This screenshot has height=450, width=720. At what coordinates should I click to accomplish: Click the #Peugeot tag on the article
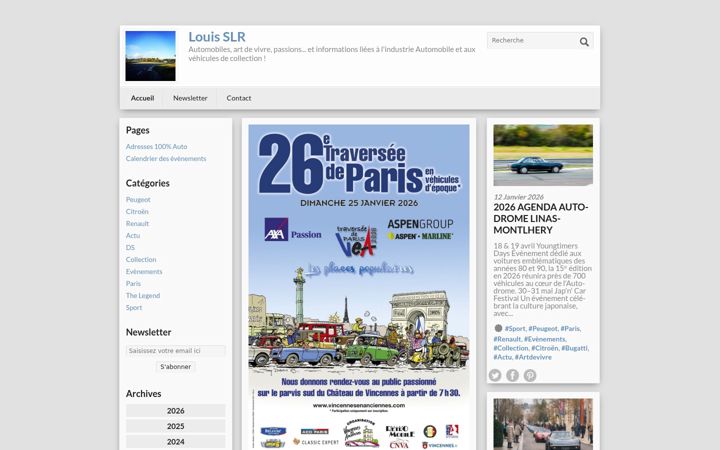[x=543, y=328]
